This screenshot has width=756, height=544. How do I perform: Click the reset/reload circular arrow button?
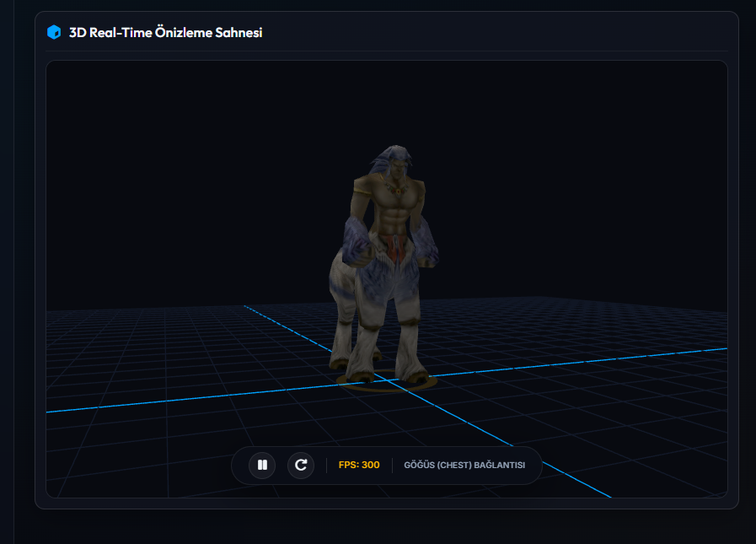coord(301,465)
